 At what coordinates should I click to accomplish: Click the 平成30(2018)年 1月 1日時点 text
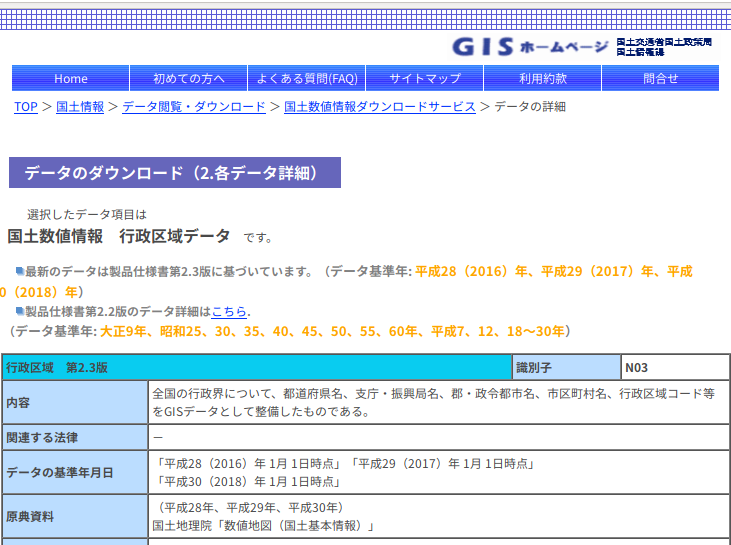(x=248, y=482)
